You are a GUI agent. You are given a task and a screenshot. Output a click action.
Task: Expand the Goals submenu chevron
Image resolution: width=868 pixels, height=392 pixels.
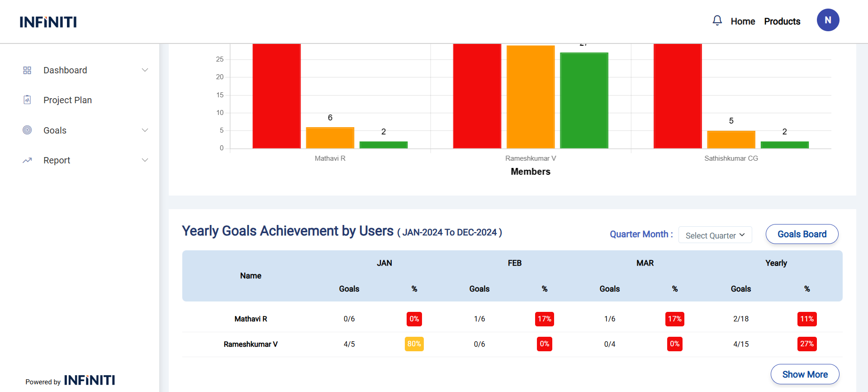click(x=145, y=130)
